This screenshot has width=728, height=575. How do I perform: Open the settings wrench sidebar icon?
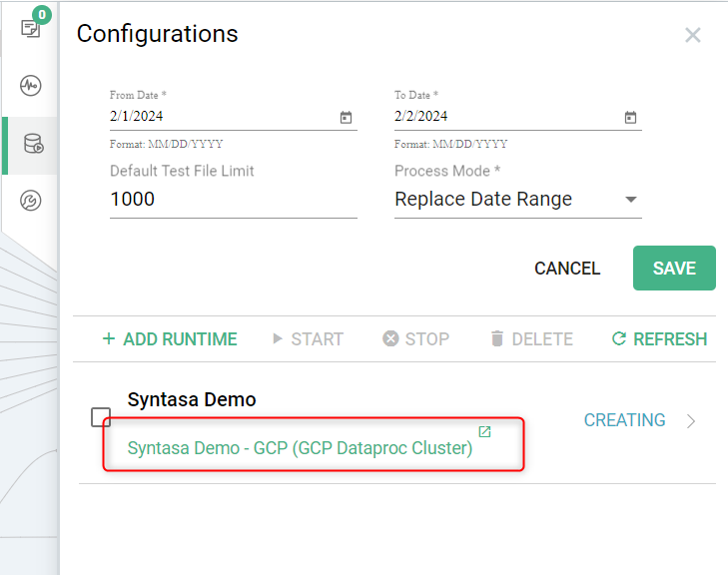coord(31,202)
